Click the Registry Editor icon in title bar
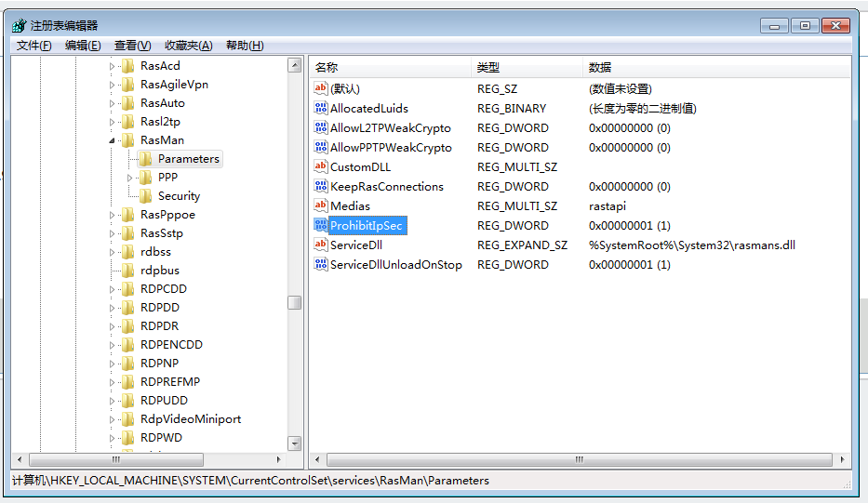This screenshot has height=503, width=868. (20, 25)
